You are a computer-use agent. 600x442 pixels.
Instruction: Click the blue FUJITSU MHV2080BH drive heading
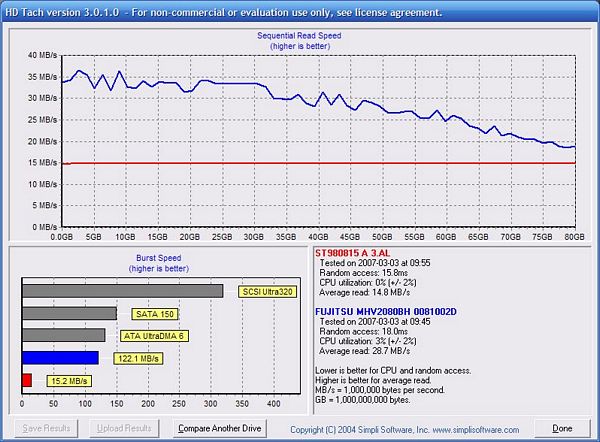pos(386,312)
